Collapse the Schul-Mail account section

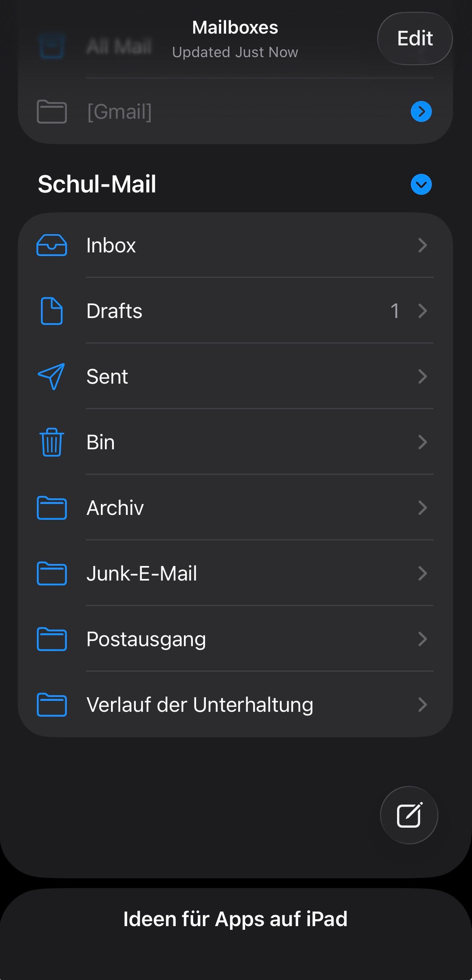click(x=421, y=184)
